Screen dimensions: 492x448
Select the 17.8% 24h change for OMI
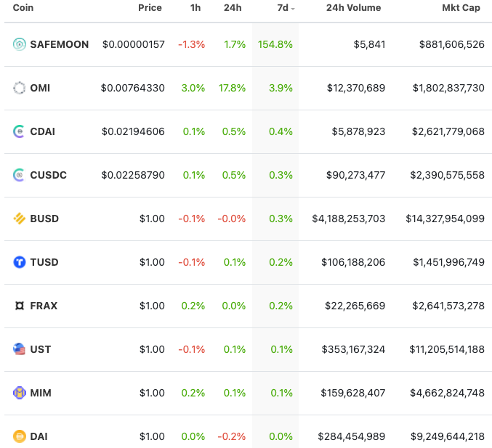pos(233,88)
